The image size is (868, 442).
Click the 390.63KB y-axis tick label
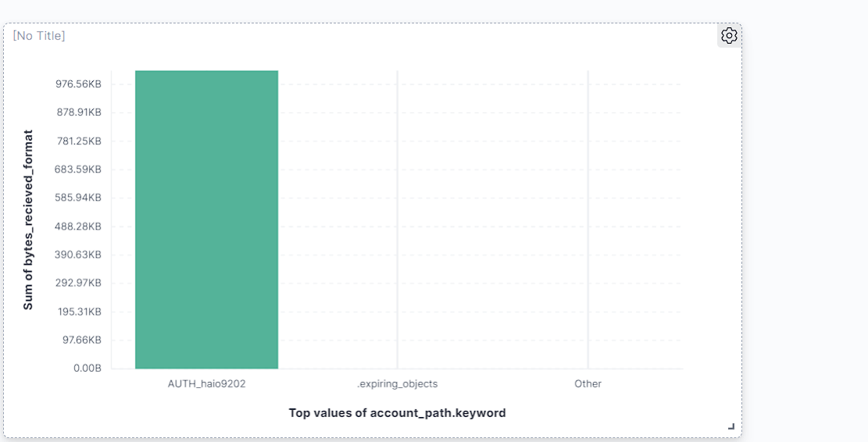78,255
